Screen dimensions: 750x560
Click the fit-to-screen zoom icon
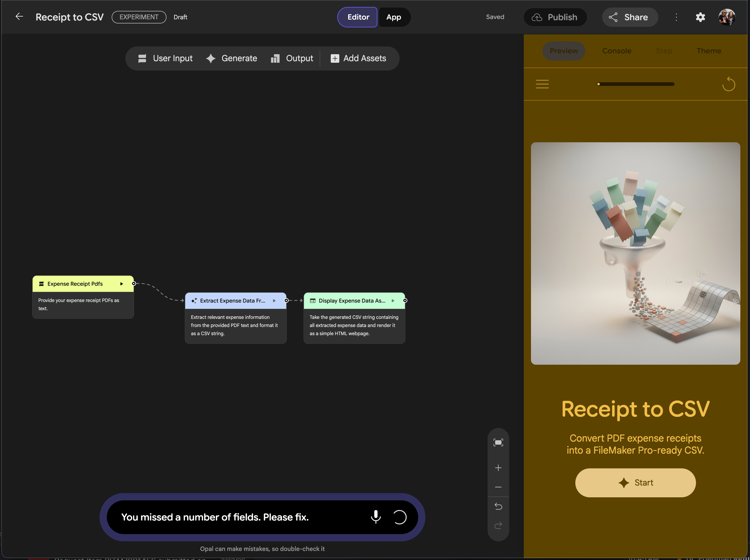(498, 442)
